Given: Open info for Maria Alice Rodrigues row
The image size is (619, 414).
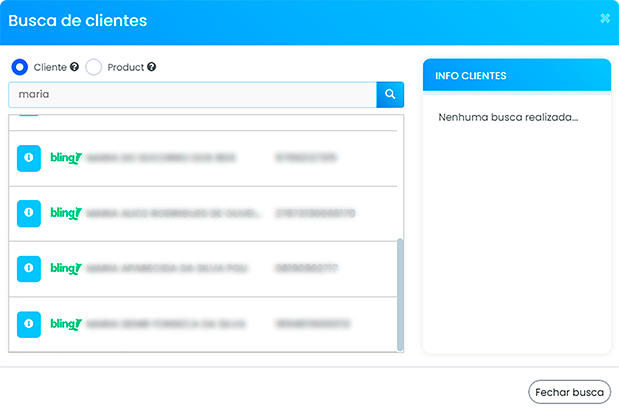Looking at the screenshot, I should click(29, 213).
